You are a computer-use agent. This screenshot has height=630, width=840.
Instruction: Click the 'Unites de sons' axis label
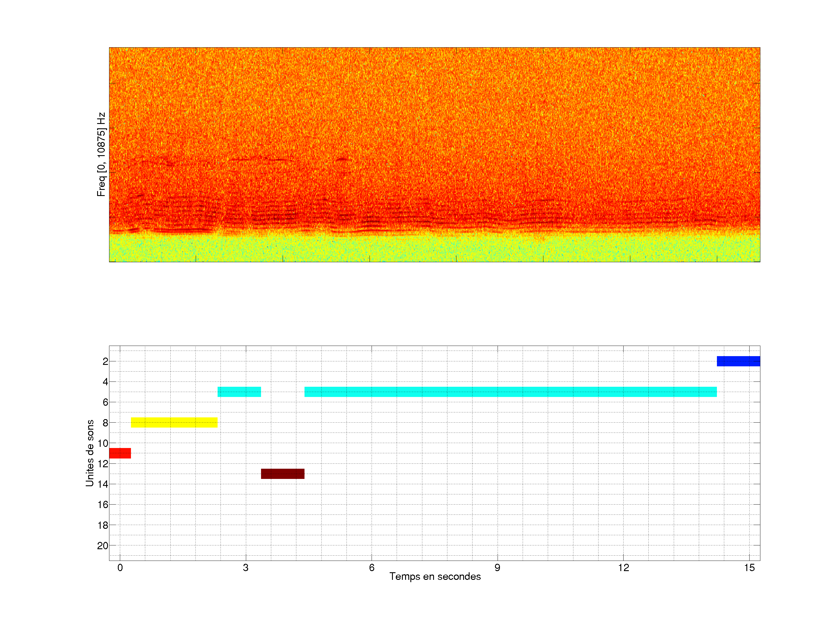click(x=90, y=453)
